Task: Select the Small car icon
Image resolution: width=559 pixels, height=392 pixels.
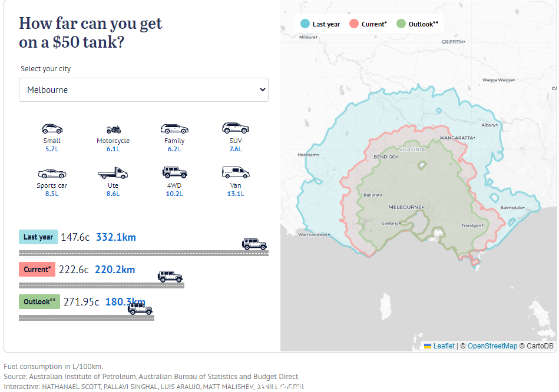Action: (x=52, y=129)
